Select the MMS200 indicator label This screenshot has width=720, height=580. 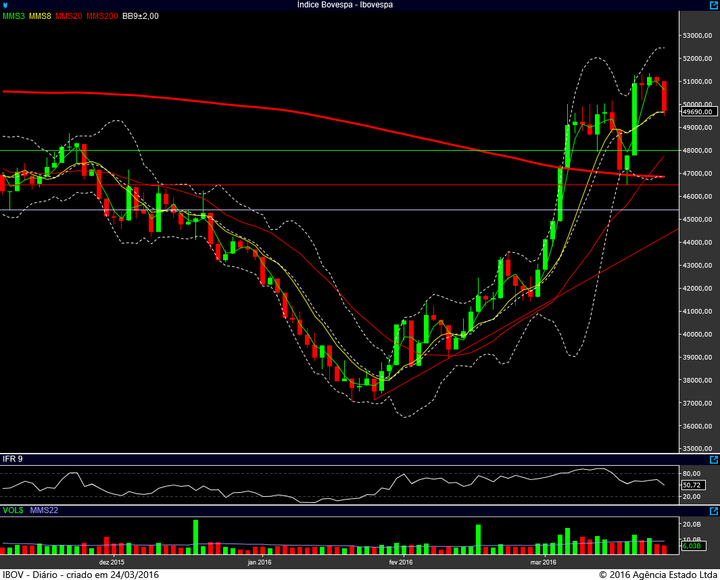(102, 16)
